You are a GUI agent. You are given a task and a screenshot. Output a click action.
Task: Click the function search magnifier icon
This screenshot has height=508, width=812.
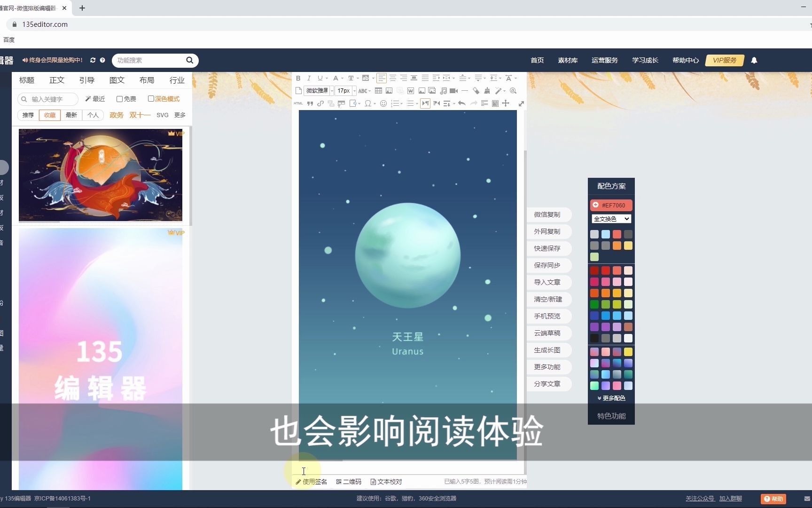click(x=190, y=60)
